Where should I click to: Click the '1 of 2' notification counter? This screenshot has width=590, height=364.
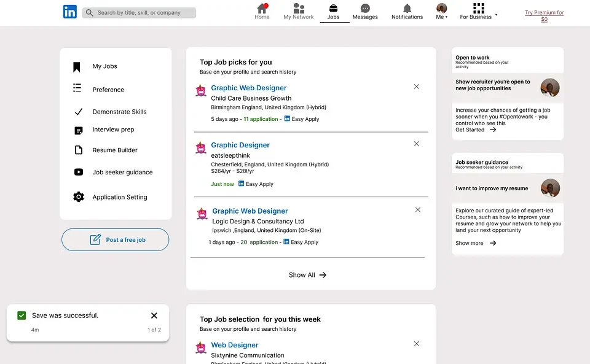[154, 330]
